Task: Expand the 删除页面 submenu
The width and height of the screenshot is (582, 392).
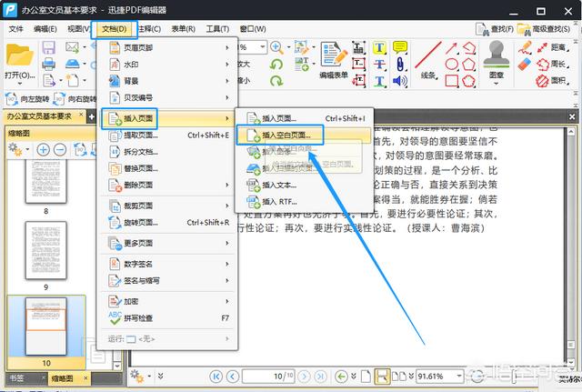Action: click(167, 185)
